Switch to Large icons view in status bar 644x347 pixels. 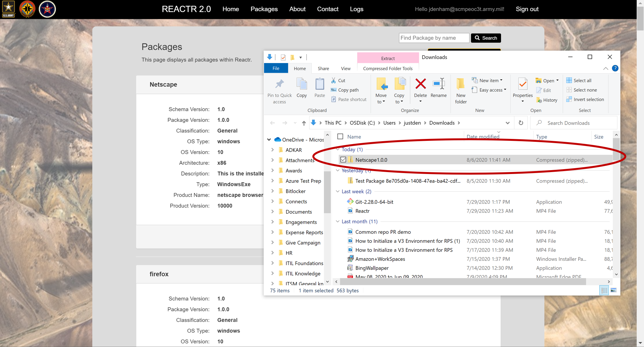614,290
